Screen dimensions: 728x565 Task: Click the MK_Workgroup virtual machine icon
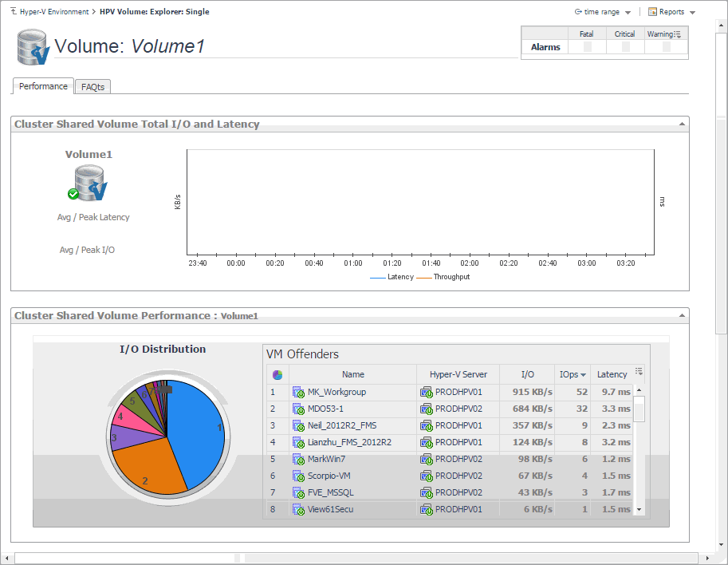[x=298, y=392]
